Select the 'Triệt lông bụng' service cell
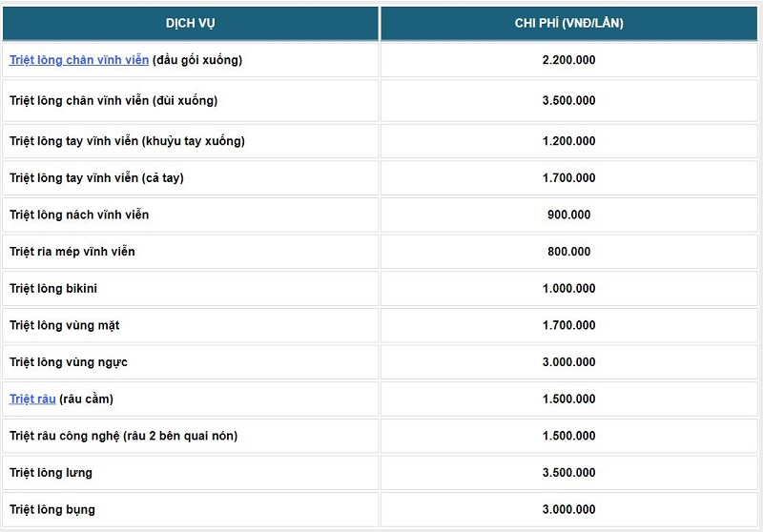763x532 pixels. [52, 509]
